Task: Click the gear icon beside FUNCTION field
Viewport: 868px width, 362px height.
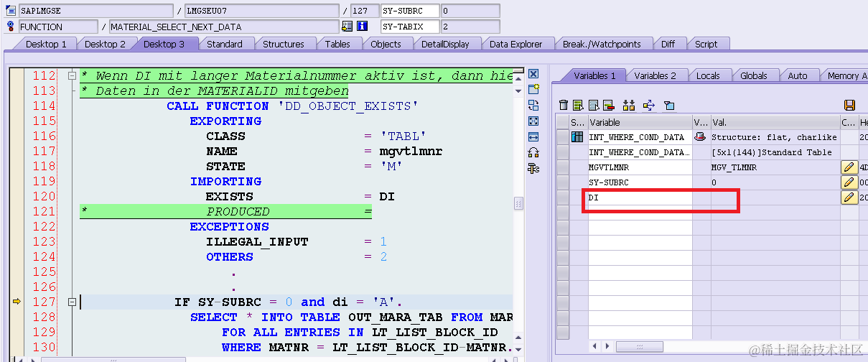Action: click(10, 27)
